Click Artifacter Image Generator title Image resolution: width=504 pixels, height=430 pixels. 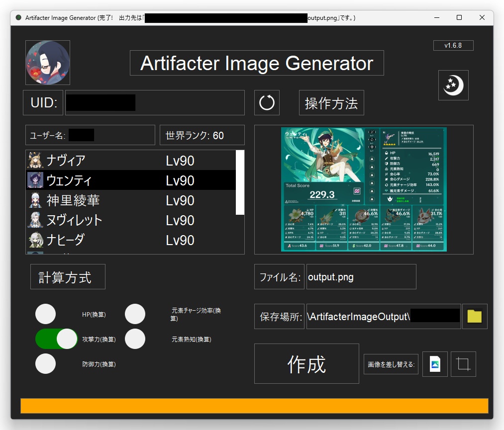point(257,63)
